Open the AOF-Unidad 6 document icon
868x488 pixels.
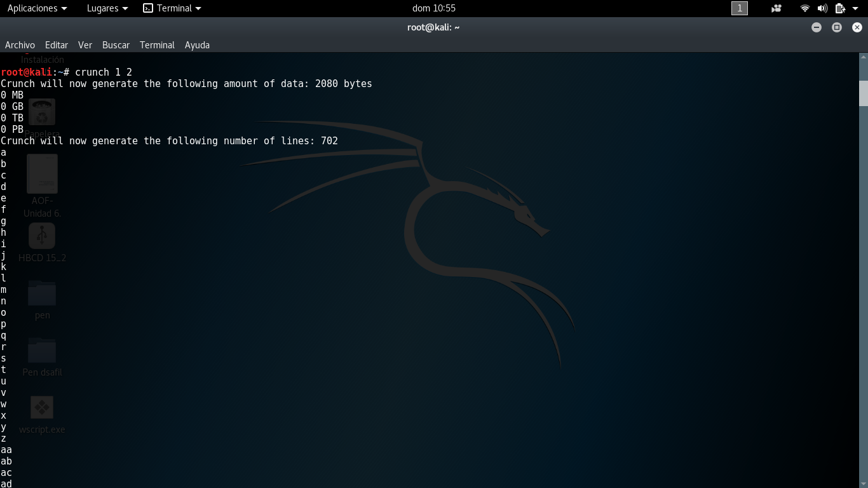coord(42,173)
